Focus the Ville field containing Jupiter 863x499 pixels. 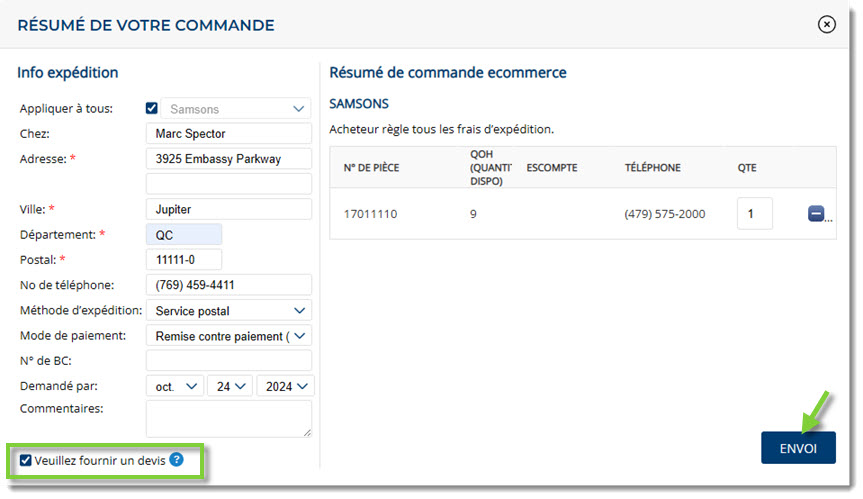[x=229, y=210]
